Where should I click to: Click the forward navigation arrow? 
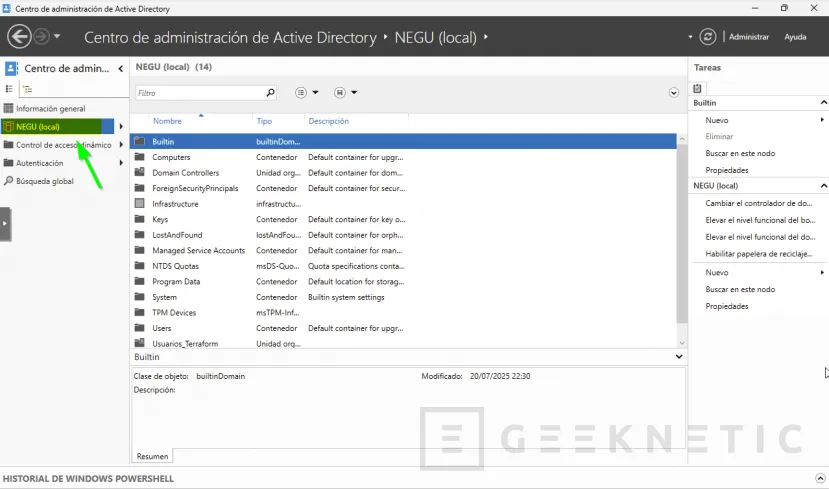[x=41, y=36]
